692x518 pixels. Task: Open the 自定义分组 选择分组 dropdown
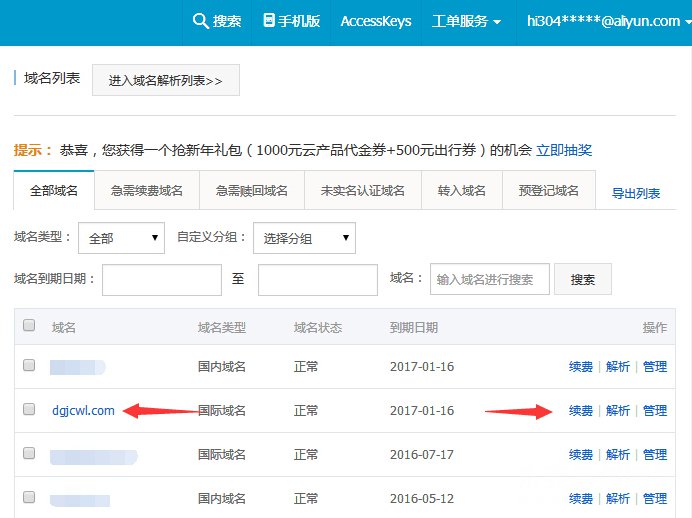304,238
